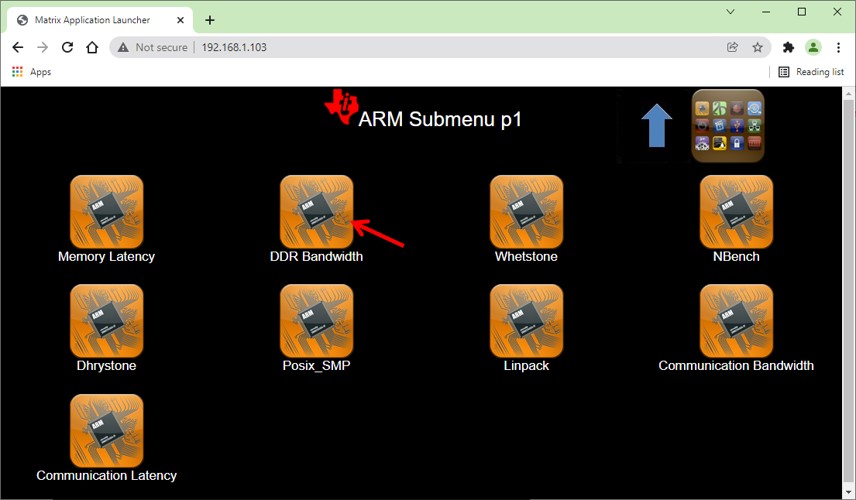This screenshot has height=500, width=856.
Task: Bookmark this page with the star
Action: pyautogui.click(x=758, y=47)
